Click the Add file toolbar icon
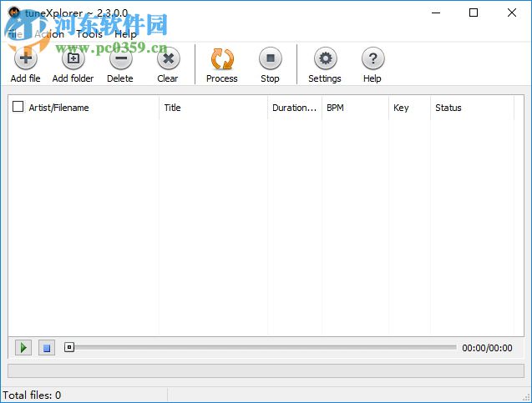Image resolution: width=532 pixels, height=403 pixels. coord(26,58)
